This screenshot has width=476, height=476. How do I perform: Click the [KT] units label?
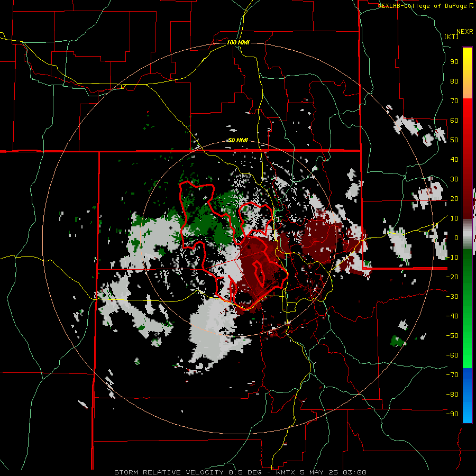click(x=451, y=36)
